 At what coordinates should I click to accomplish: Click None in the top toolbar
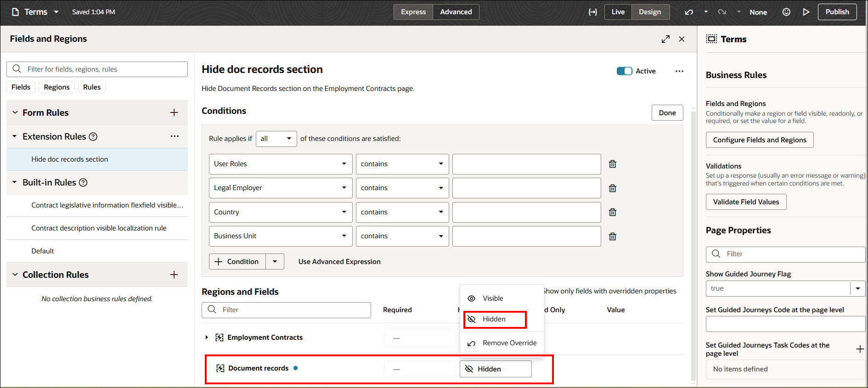[758, 12]
